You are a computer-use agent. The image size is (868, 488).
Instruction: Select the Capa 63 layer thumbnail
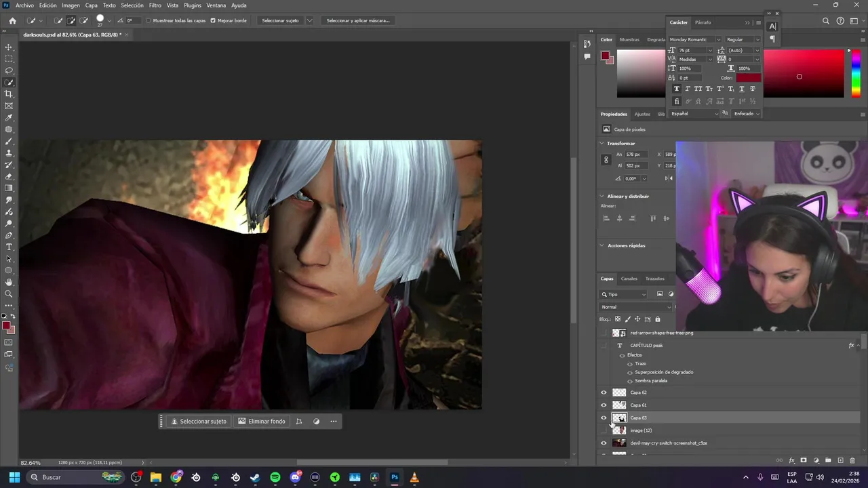click(619, 418)
